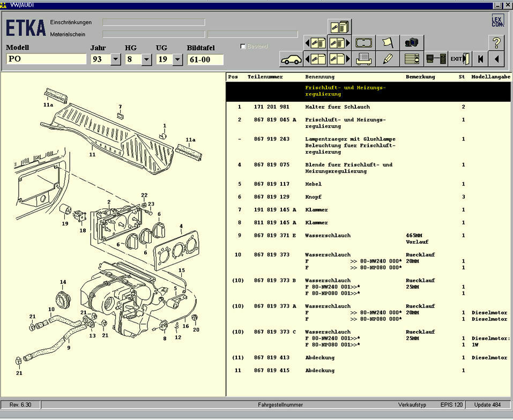This screenshot has width=513, height=420.
Task: Click the Einschränkungen text field
Action: [154, 22]
